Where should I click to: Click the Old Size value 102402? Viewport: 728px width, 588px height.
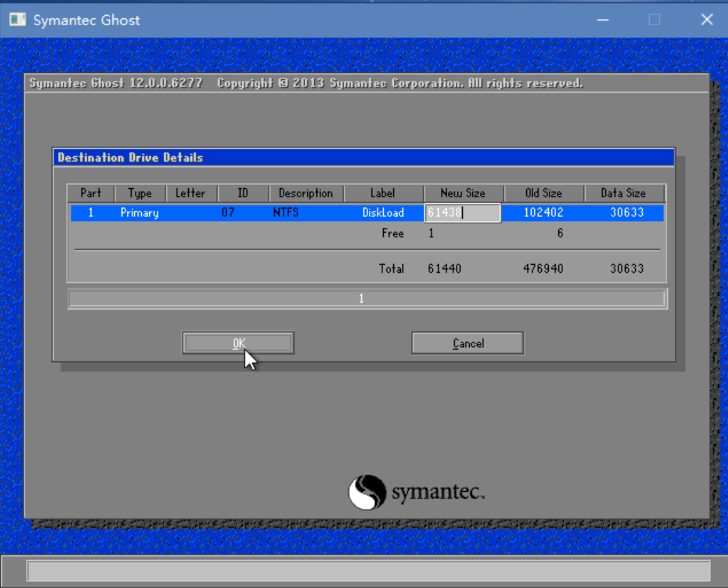(x=543, y=213)
